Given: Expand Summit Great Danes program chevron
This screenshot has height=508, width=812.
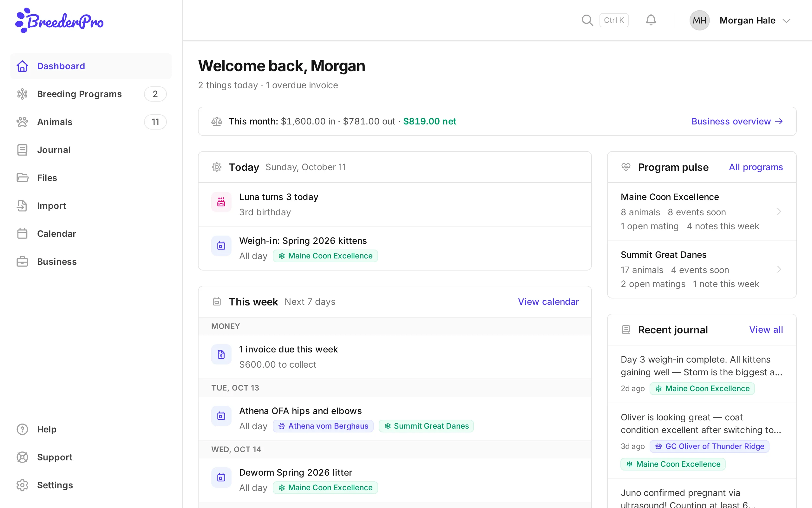Looking at the screenshot, I should coord(779,270).
